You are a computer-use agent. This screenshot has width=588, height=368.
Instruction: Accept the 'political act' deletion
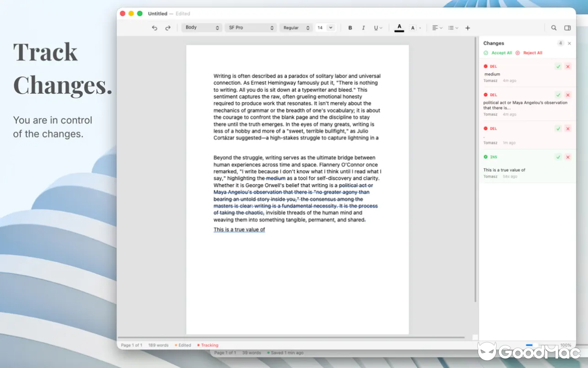pos(558,95)
